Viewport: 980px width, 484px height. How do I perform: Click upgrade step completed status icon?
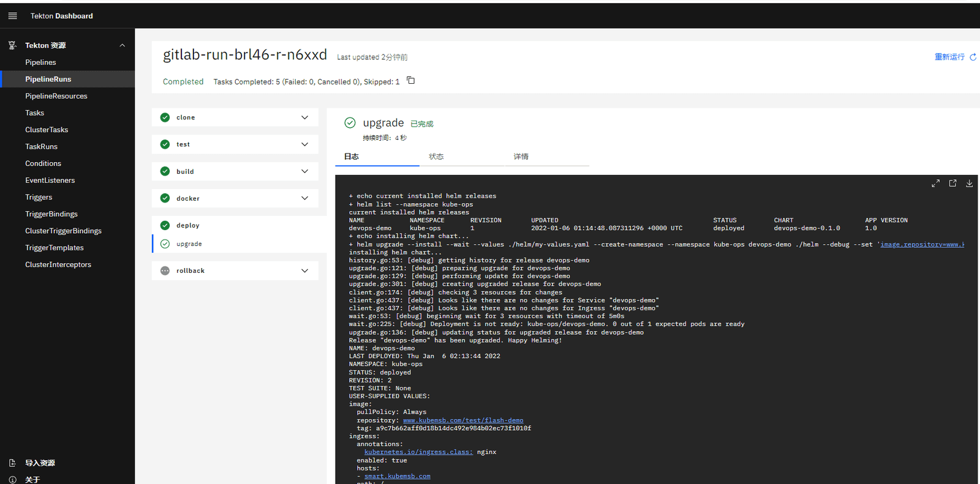pyautogui.click(x=165, y=244)
